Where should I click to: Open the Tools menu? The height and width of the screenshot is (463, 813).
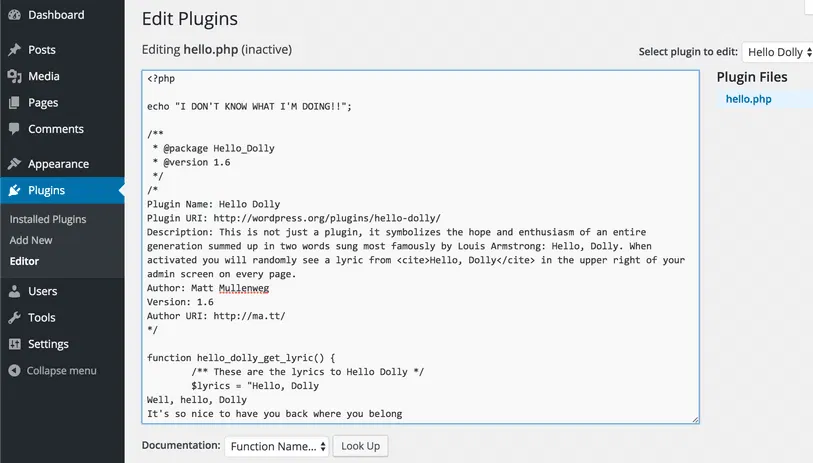coord(41,317)
